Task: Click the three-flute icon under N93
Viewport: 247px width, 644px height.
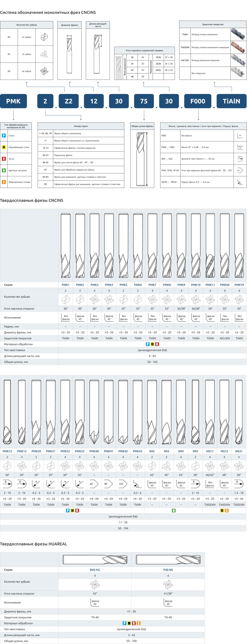Action: (167, 466)
